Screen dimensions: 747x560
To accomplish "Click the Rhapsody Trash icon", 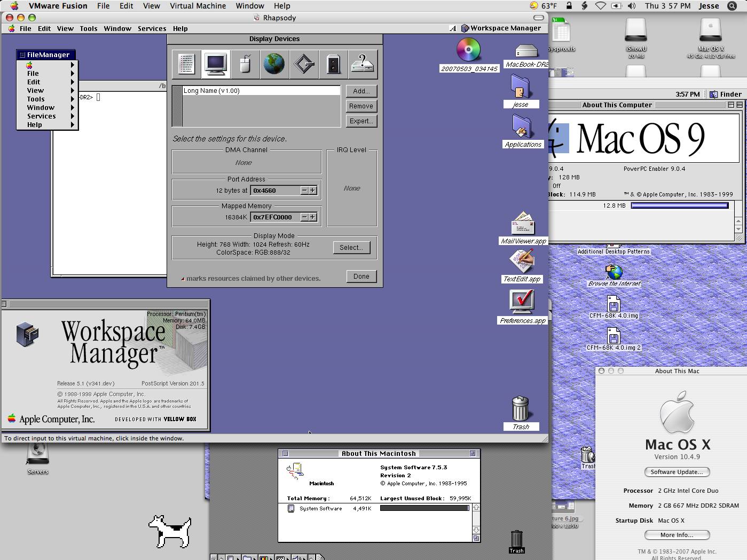I will click(520, 409).
